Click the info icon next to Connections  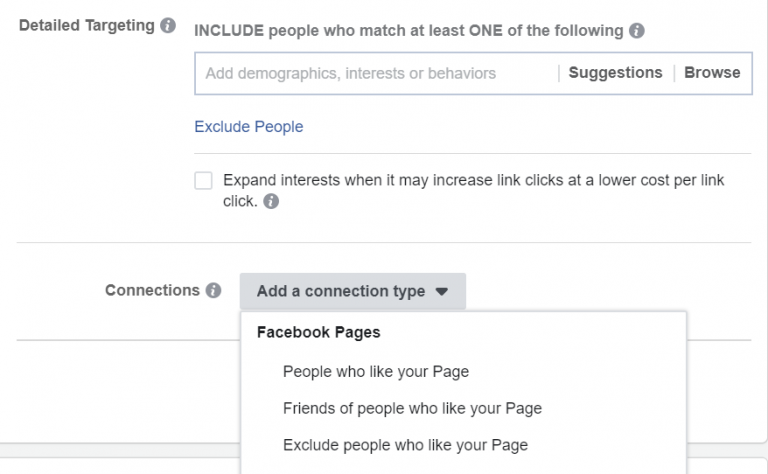click(213, 291)
